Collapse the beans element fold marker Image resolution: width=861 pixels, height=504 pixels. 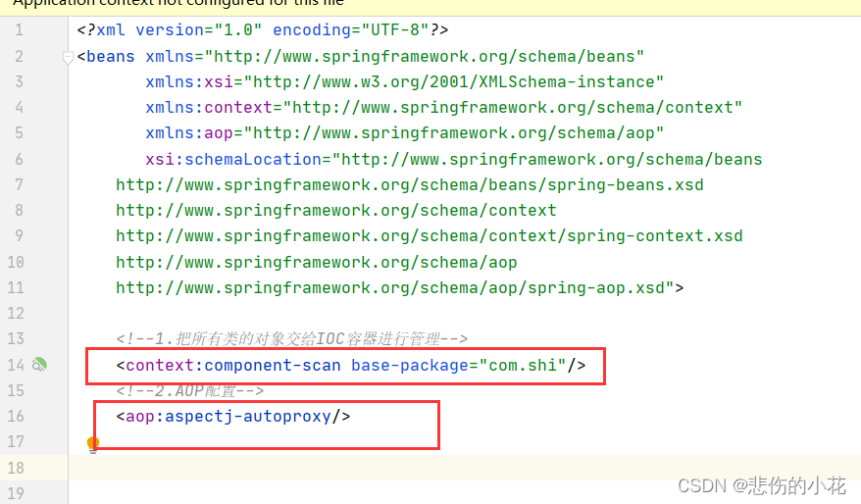pyautogui.click(x=68, y=57)
